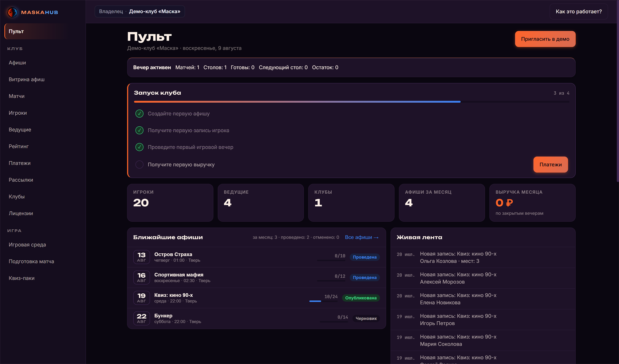
Task: Click the Запуск клуба progress bar
Action: 352,102
